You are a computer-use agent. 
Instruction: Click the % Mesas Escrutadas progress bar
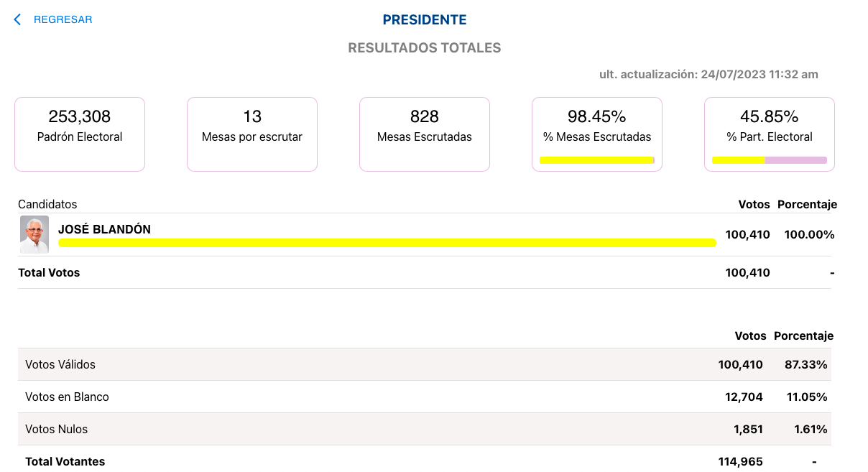coord(597,160)
